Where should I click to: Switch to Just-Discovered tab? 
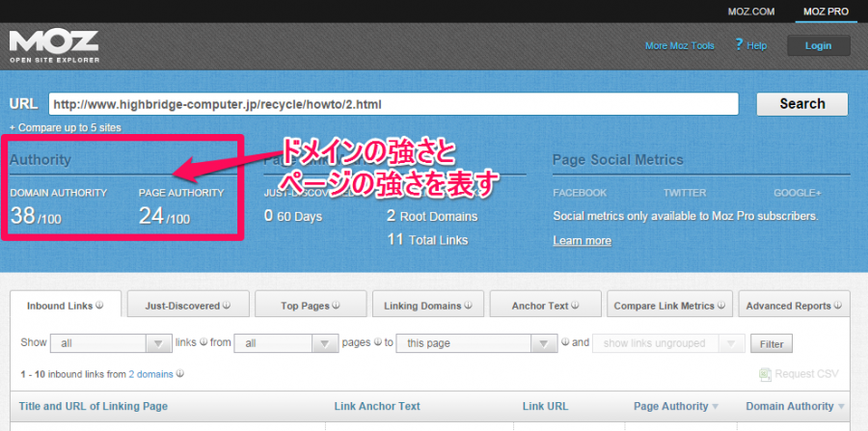pos(188,304)
